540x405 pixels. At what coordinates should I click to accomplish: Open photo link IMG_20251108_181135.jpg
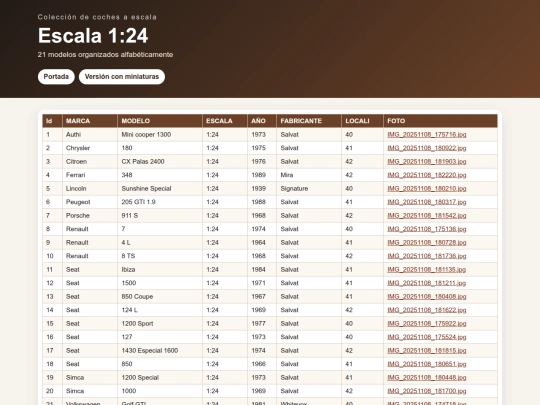(426, 270)
